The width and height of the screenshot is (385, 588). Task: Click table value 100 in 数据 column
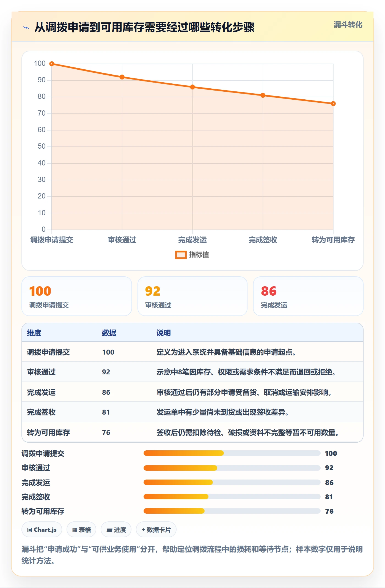108,352
